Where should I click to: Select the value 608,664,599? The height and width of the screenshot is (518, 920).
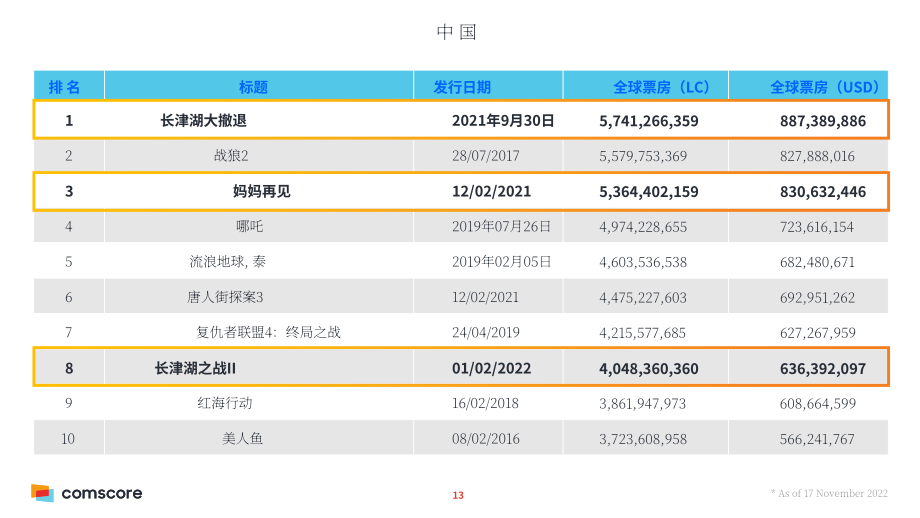pos(817,404)
